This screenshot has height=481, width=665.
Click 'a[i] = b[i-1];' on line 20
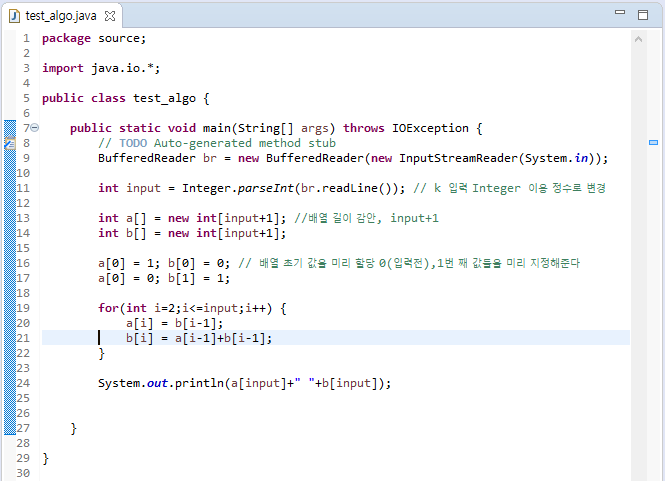[174, 324]
